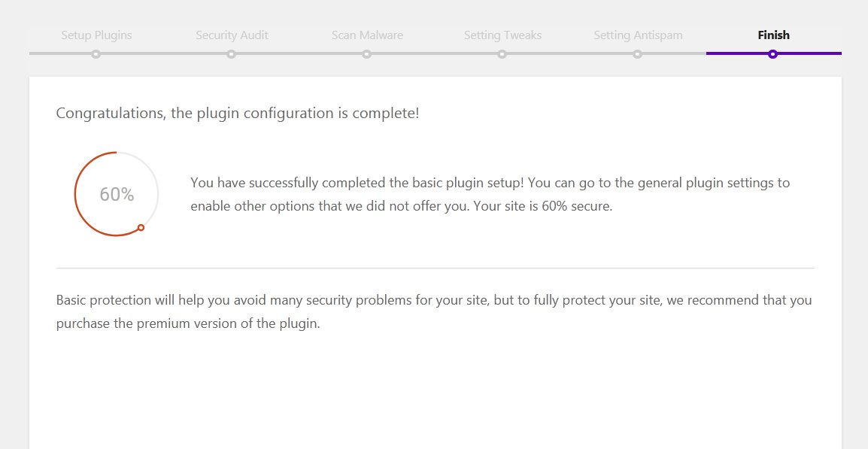This screenshot has width=868, height=449.
Task: Return to the Setting Antispam step
Action: (x=637, y=35)
